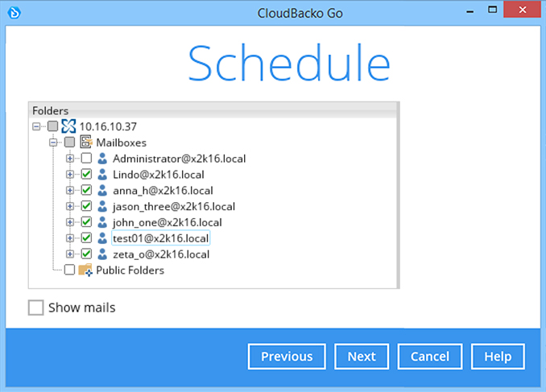This screenshot has height=392, width=546.
Task: Enable the Show mails checkbox
Action: 35,307
